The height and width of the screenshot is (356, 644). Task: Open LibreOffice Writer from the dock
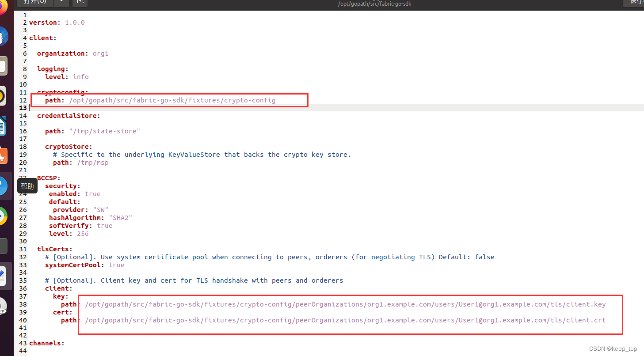point(6,125)
